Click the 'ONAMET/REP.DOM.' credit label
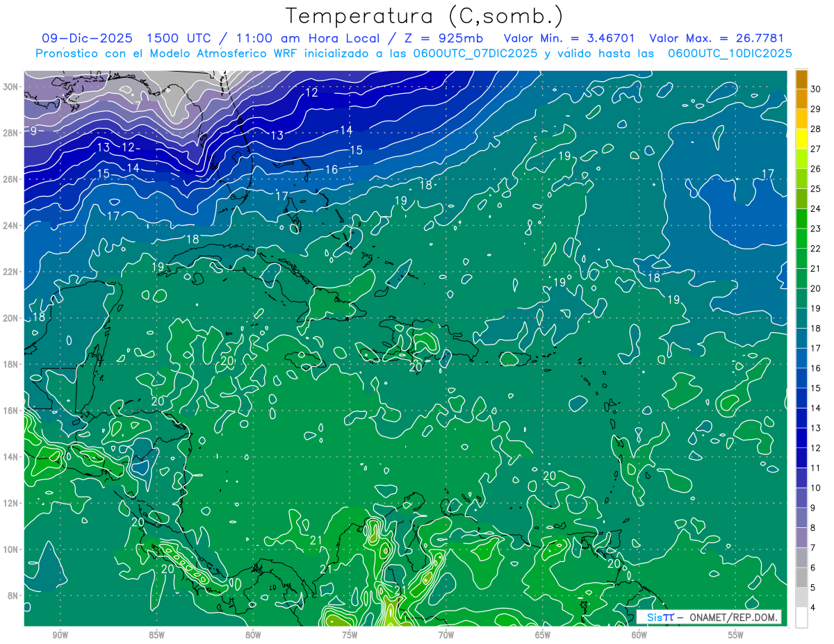Screen dimensions: 834x644 [732, 617]
